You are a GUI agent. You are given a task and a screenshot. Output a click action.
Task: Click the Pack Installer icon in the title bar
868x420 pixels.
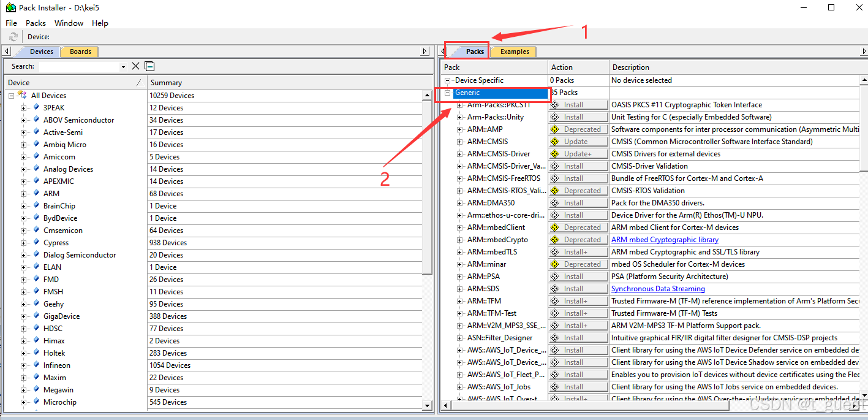coord(11,7)
